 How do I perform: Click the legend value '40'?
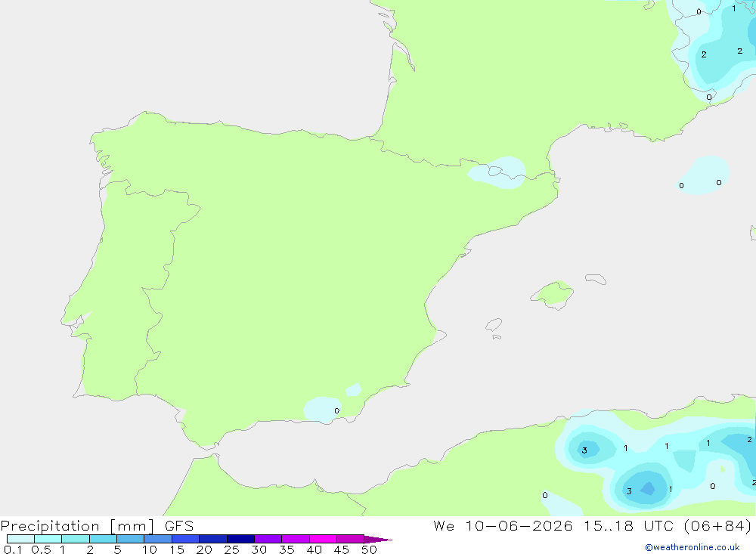tap(314, 549)
